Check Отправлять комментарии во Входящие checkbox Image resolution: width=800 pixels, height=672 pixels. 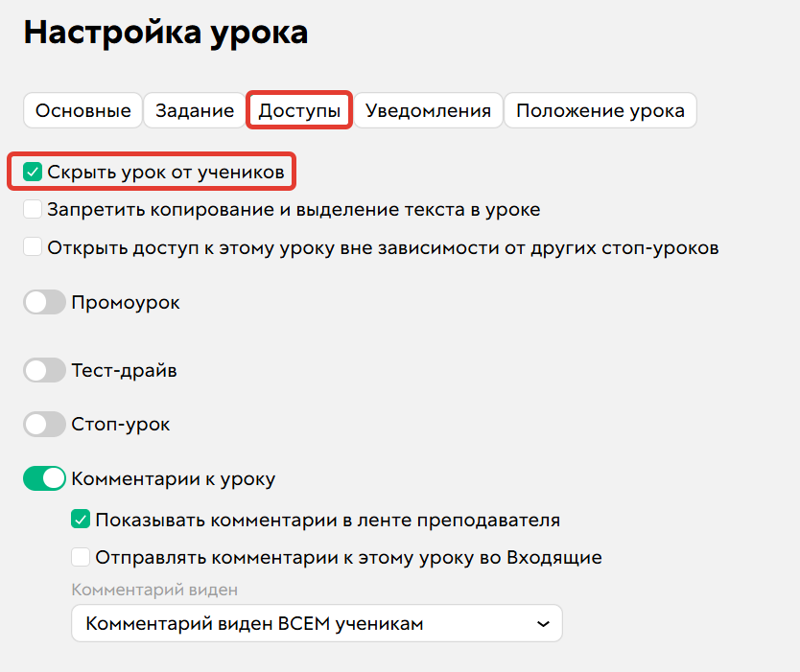click(x=81, y=557)
